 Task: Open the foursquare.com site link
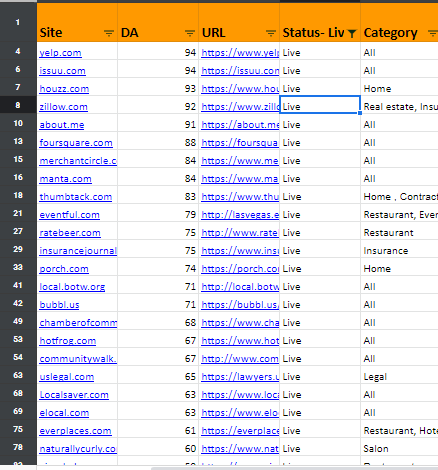pyautogui.click(x=76, y=143)
